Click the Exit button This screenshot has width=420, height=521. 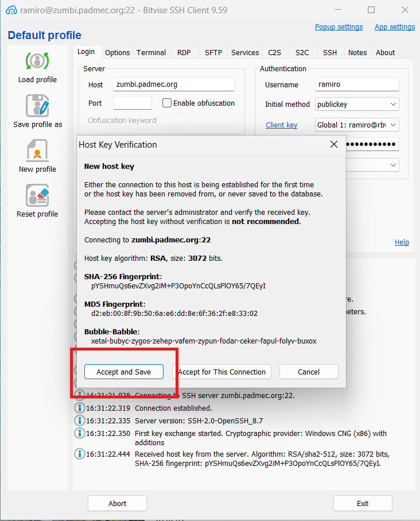click(363, 503)
